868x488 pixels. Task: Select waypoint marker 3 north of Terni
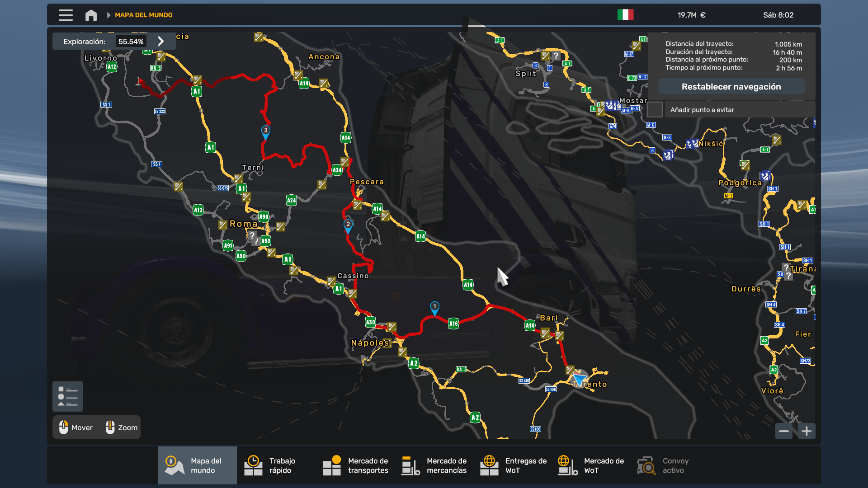(x=265, y=131)
